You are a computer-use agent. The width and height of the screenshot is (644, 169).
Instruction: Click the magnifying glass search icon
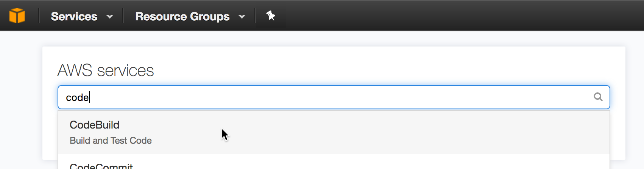(x=598, y=97)
